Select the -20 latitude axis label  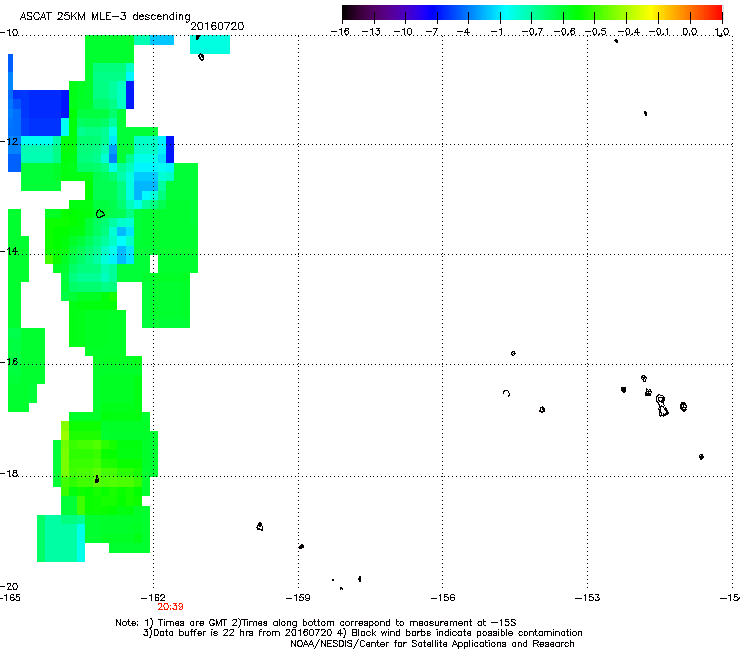(9, 586)
